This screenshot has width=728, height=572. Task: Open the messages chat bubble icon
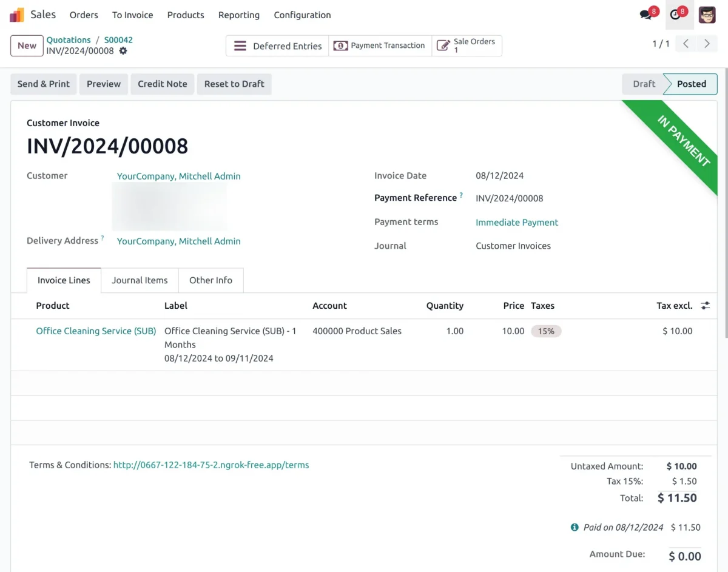[x=646, y=15]
